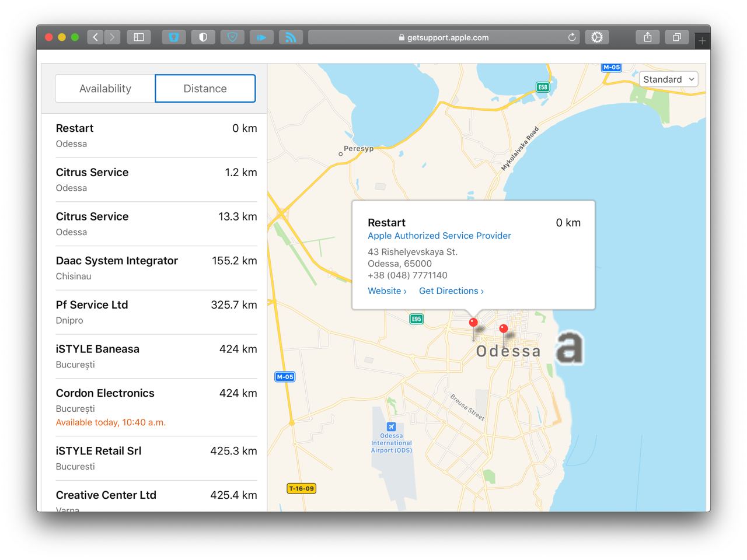Select Daac System Integrator in Chisinau
Viewport: 747px width, 560px height.
(156, 268)
